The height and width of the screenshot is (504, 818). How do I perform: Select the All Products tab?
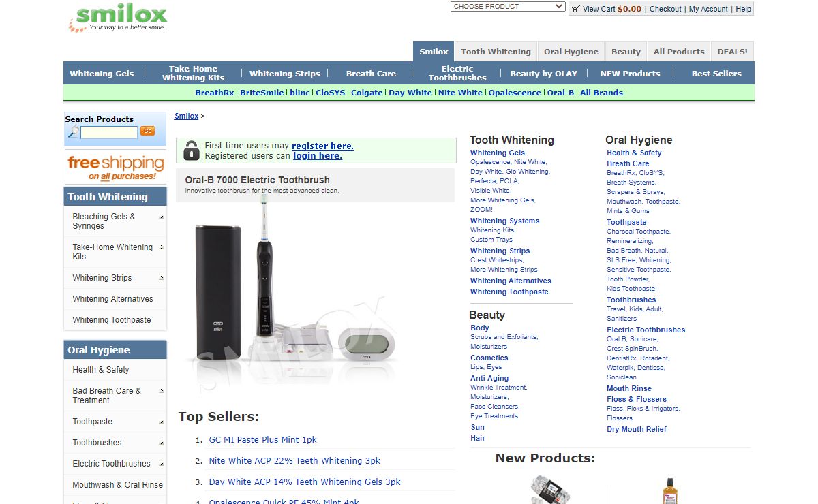[679, 52]
